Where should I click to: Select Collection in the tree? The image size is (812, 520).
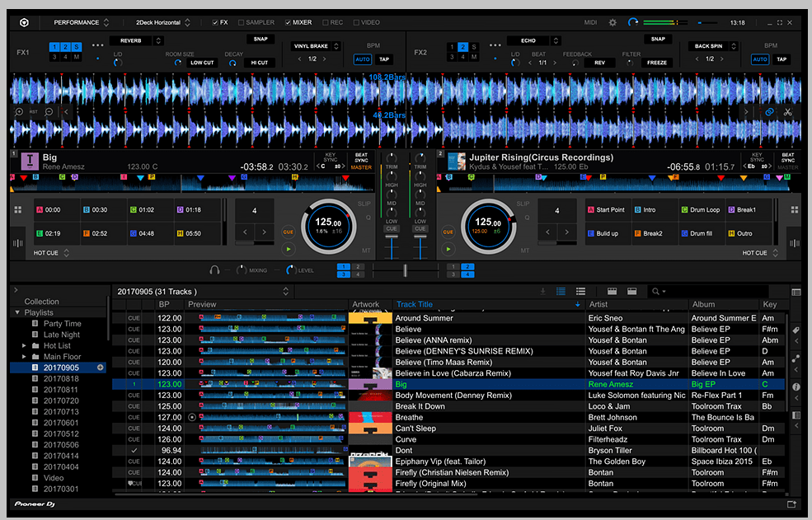pyautogui.click(x=41, y=302)
